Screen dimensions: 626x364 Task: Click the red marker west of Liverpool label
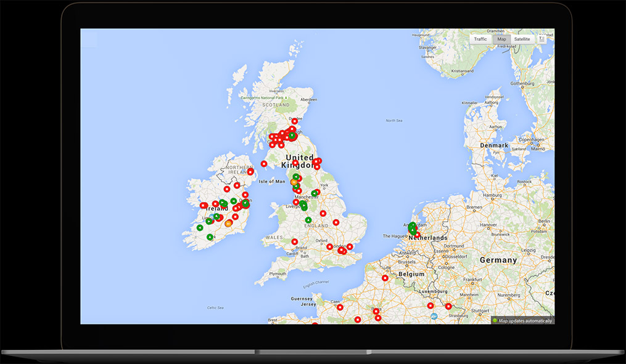click(x=296, y=202)
